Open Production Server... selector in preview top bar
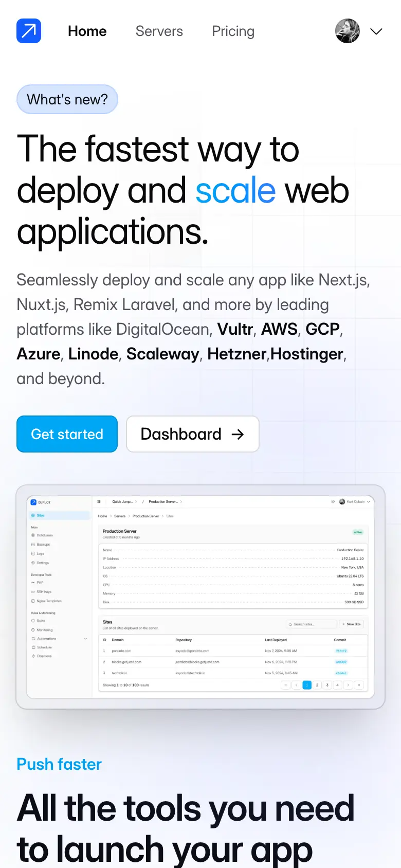 pos(165,501)
